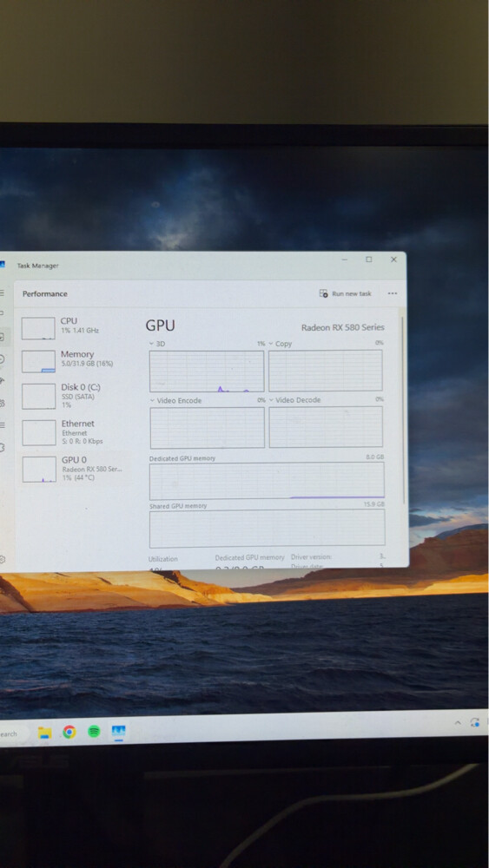
Task: Click the Copy engine usage graph
Action: 326,371
